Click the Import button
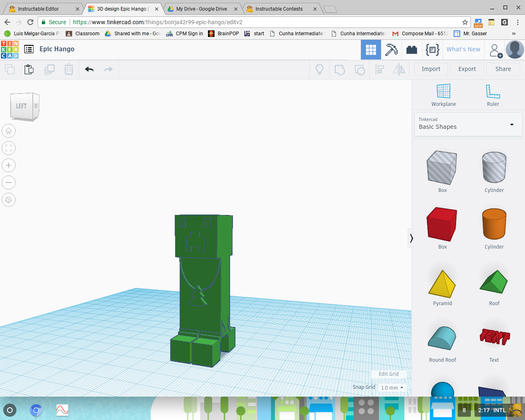 (x=431, y=69)
